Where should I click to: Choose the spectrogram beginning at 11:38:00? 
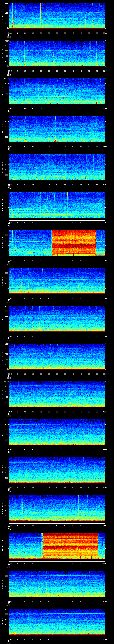point(57,357)
